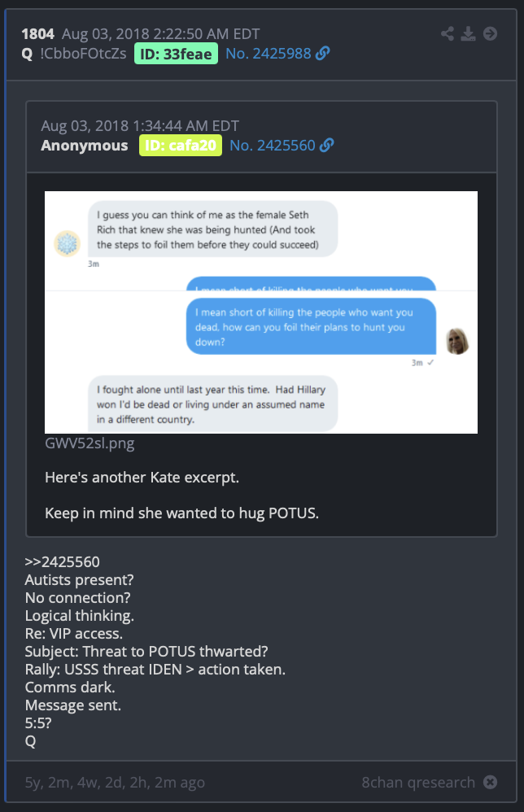Click chain link icon beside No. 2425560

[x=327, y=145]
